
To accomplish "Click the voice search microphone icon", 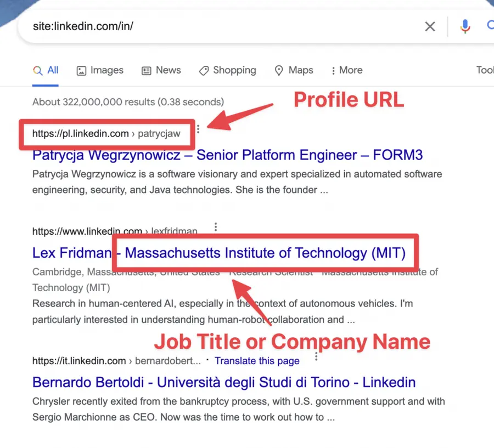I will click(x=465, y=26).
